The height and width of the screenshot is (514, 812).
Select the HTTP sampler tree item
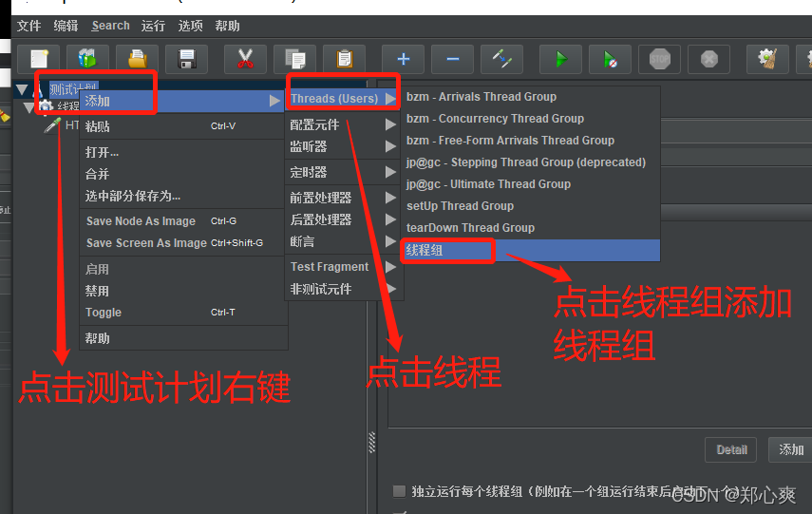click(x=61, y=125)
